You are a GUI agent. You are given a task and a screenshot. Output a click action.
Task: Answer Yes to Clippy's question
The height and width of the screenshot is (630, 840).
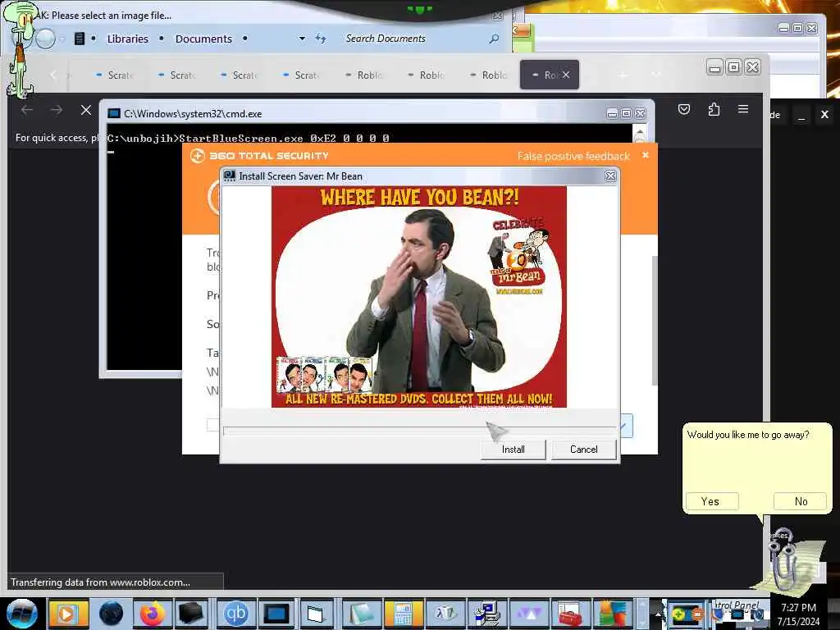[x=712, y=501]
